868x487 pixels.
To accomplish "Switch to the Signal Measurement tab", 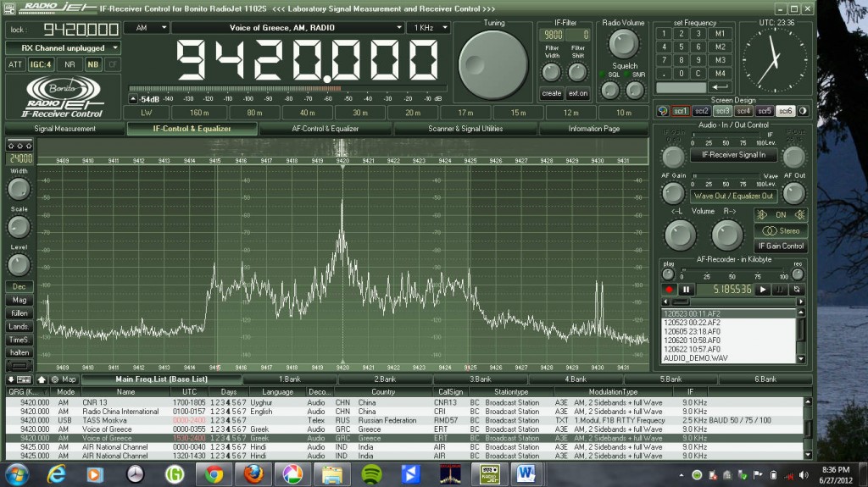I will 65,129.
